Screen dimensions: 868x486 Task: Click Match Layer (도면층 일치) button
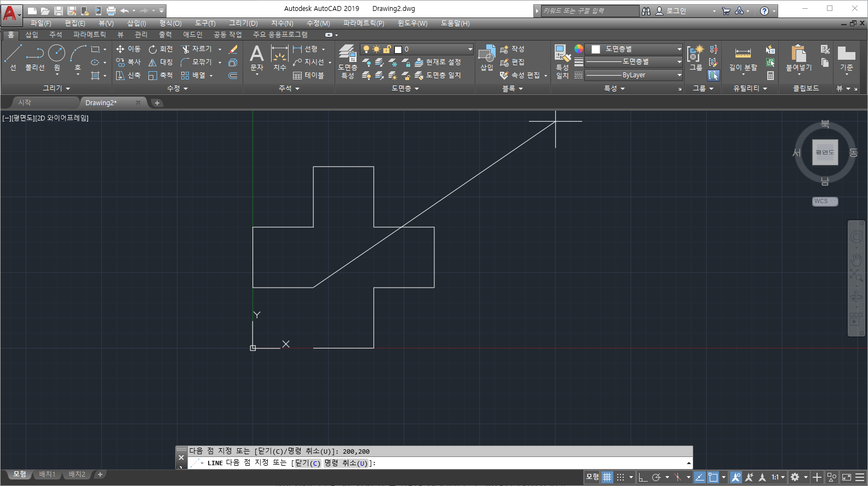pyautogui.click(x=438, y=75)
